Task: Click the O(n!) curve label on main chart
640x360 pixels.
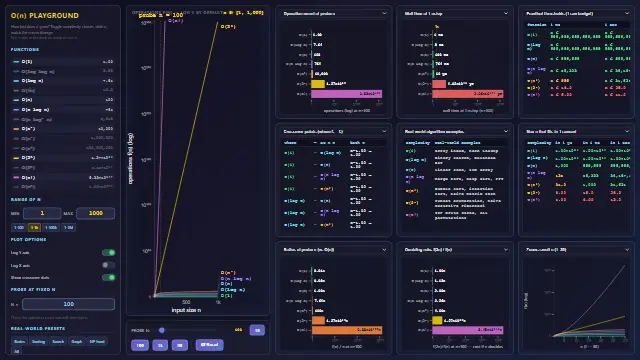Action: 176,20
